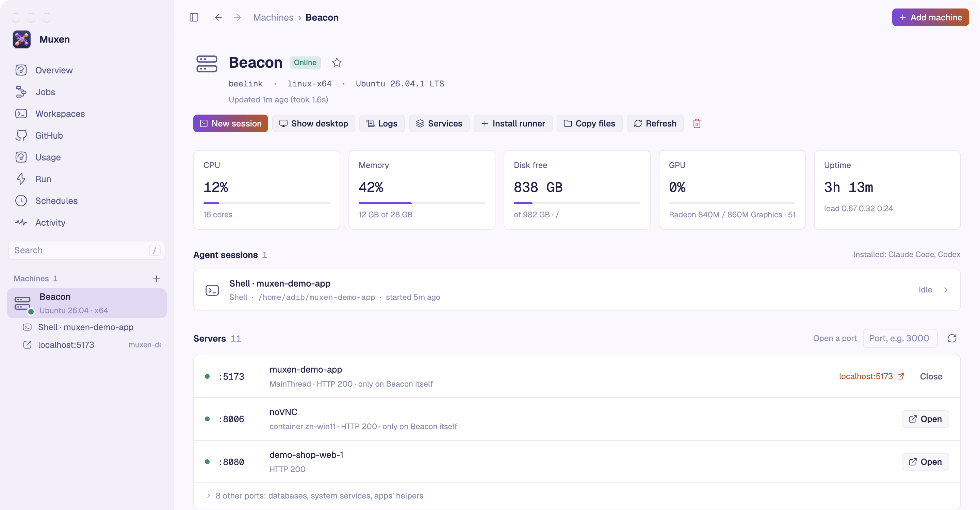Delete machine with the red trash icon
Screen dimensions: 980x510
click(x=697, y=123)
